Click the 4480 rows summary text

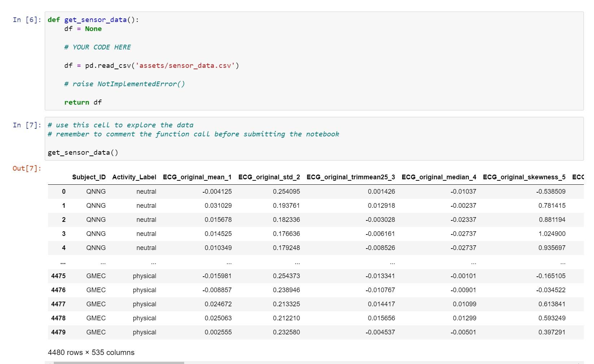coord(91,352)
